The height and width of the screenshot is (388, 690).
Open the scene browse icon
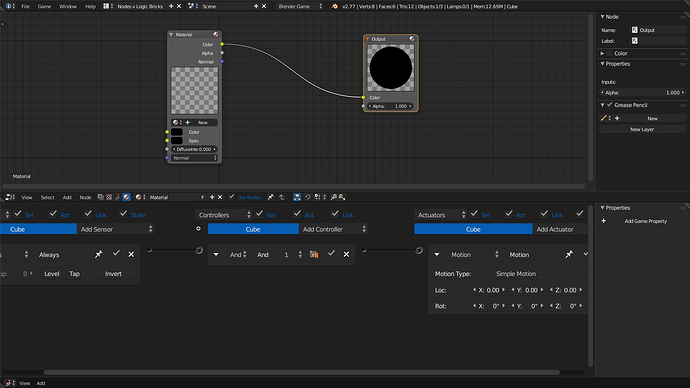click(193, 6)
